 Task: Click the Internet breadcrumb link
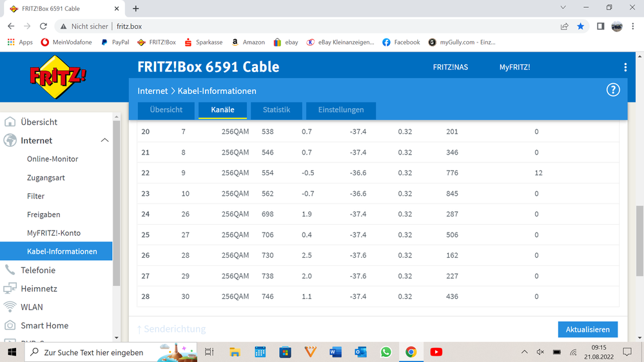tap(153, 91)
